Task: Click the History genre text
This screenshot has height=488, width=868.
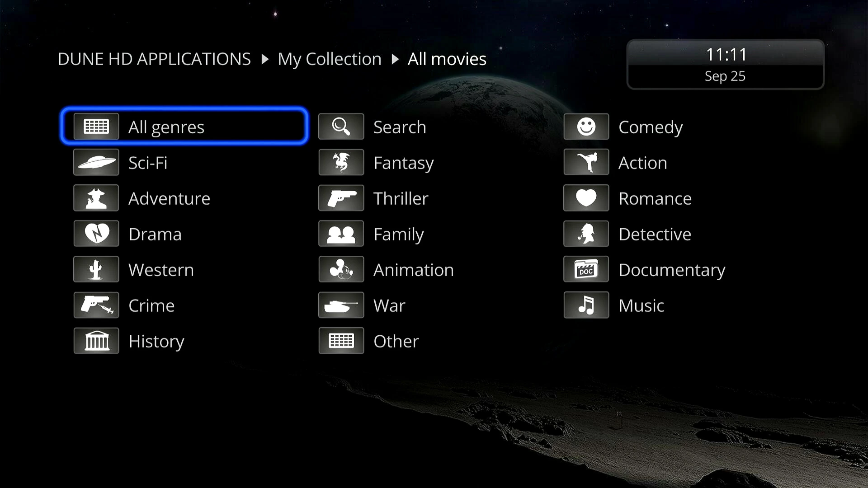Action: click(156, 342)
